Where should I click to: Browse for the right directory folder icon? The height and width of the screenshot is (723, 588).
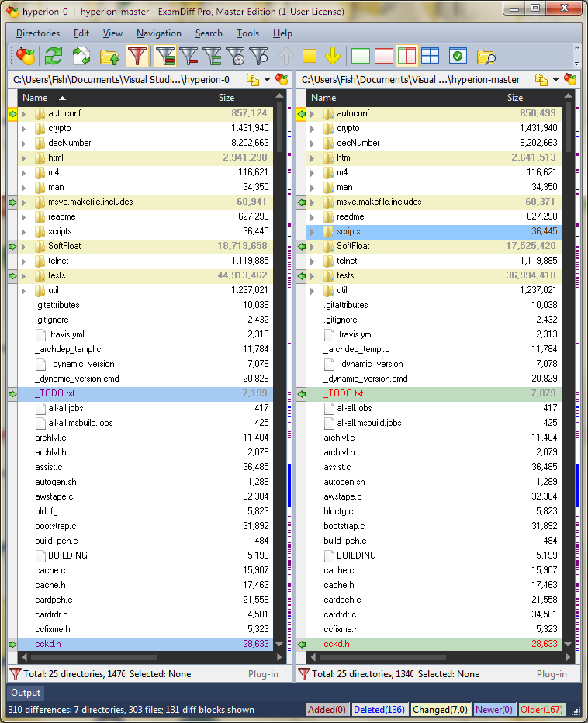tap(541, 80)
